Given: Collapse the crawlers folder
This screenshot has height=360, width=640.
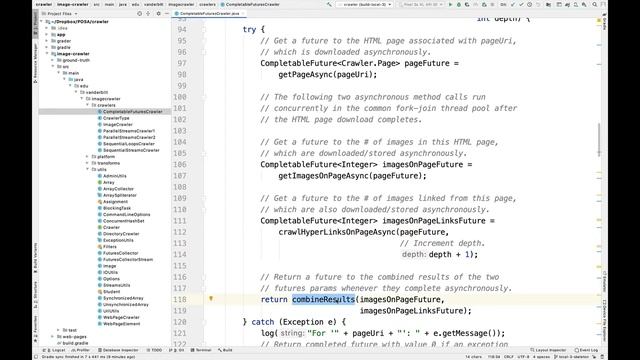Looking at the screenshot, I should [87, 105].
